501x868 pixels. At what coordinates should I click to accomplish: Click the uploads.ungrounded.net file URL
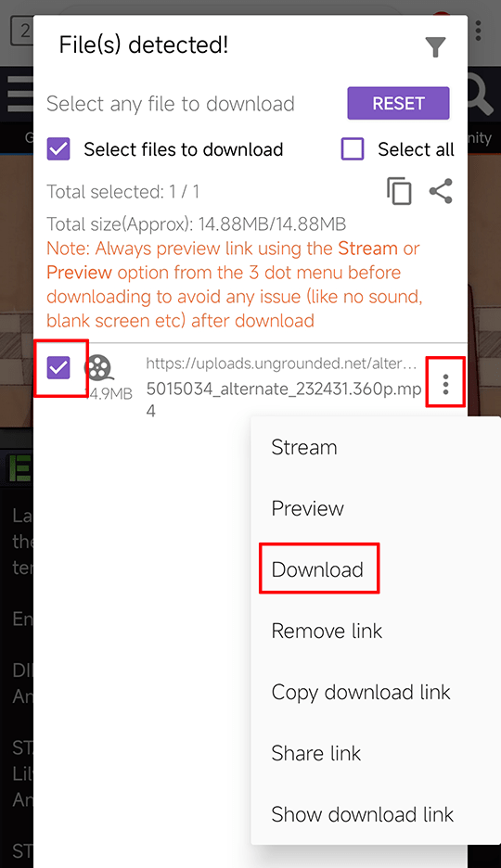(281, 364)
